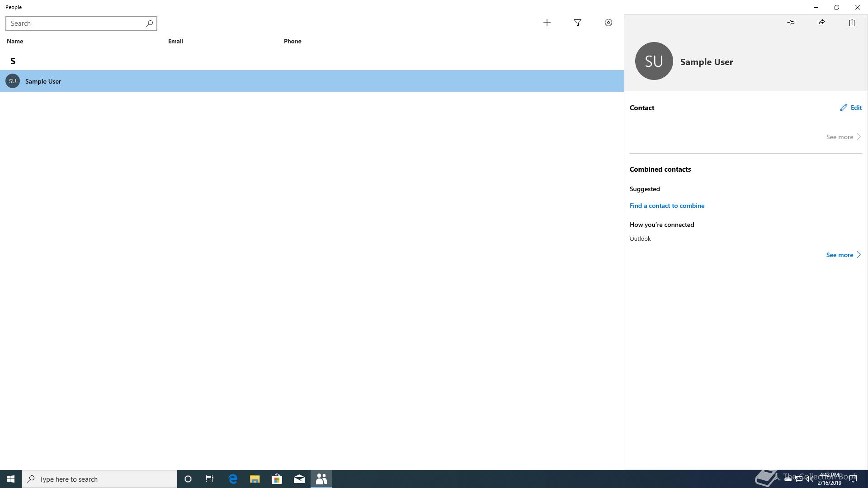Screen dimensions: 868x488
Task: Click the Phone column header
Action: click(292, 41)
